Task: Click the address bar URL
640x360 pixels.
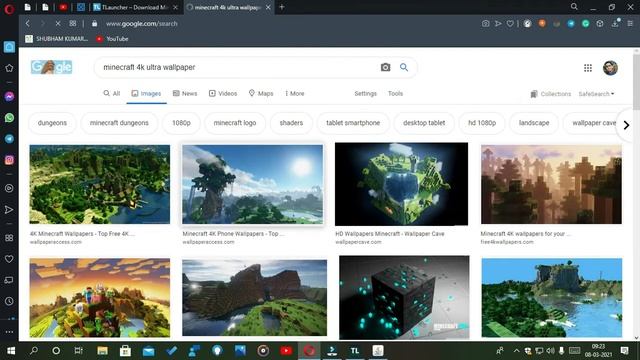Action: point(142,24)
